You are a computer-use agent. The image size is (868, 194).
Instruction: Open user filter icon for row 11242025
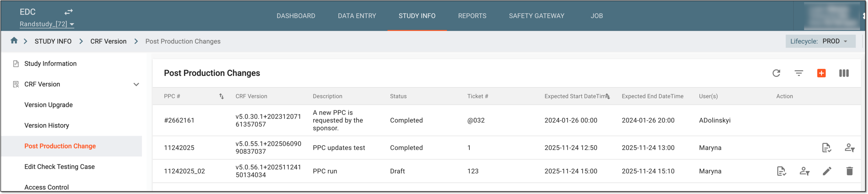click(850, 148)
